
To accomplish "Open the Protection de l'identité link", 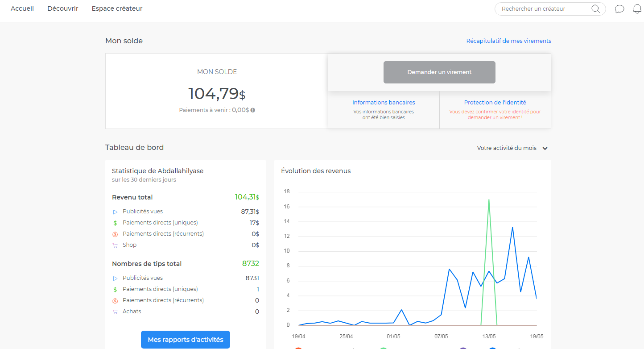I will (x=495, y=103).
